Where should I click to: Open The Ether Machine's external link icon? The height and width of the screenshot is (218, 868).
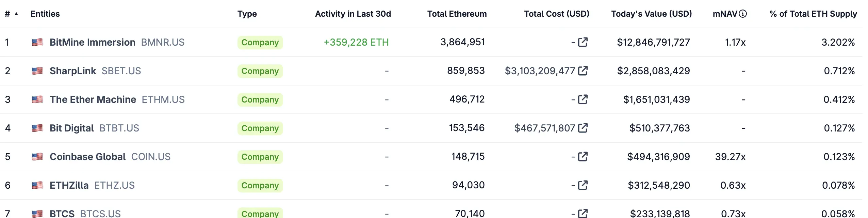(x=583, y=99)
